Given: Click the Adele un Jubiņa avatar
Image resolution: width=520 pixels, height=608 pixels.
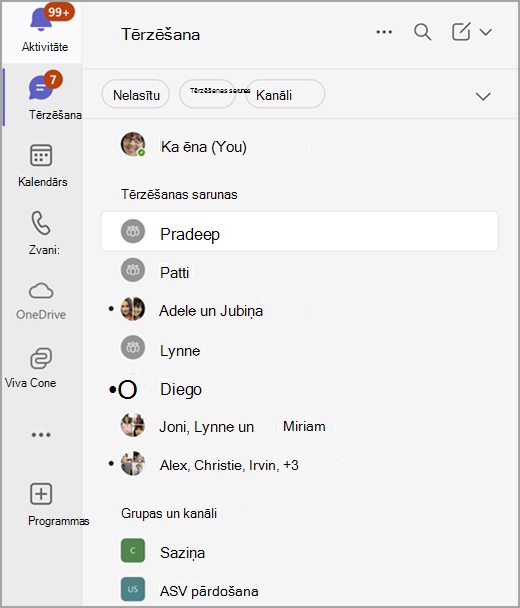Looking at the screenshot, I should point(133,309).
